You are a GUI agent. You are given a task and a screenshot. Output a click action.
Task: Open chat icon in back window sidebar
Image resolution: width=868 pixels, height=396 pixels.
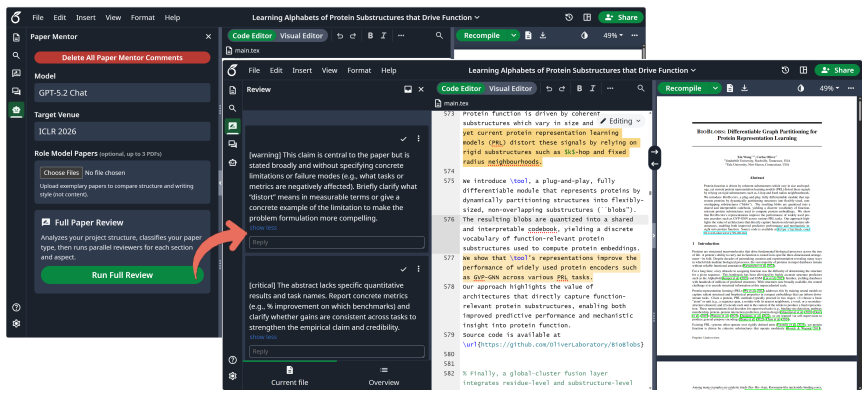pyautogui.click(x=16, y=91)
